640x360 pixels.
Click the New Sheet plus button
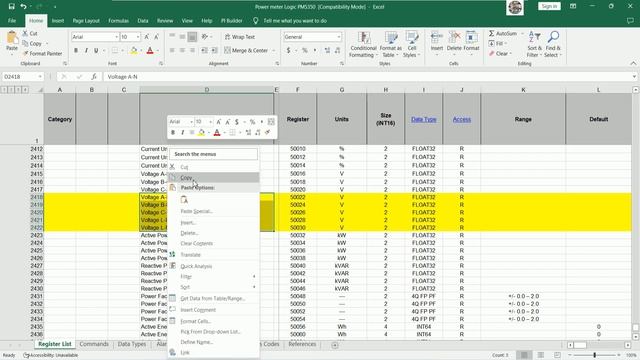point(335,345)
